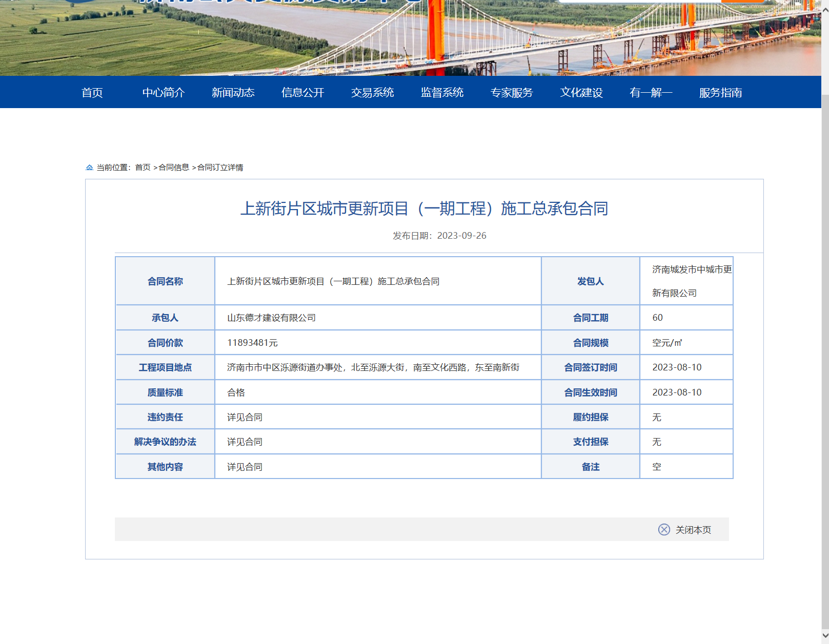Click the 山东德才建设有限公司 contractor cell
Screen dimensions: 829x644
point(272,318)
